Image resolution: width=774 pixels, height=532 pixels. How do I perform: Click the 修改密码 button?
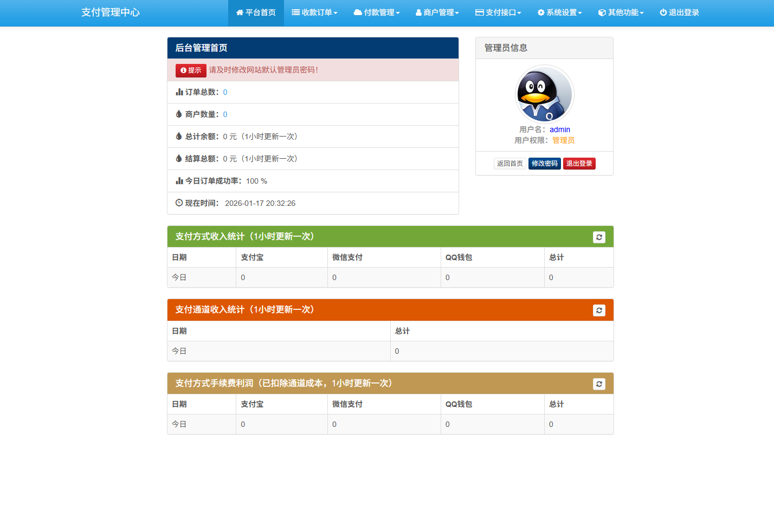tap(544, 163)
